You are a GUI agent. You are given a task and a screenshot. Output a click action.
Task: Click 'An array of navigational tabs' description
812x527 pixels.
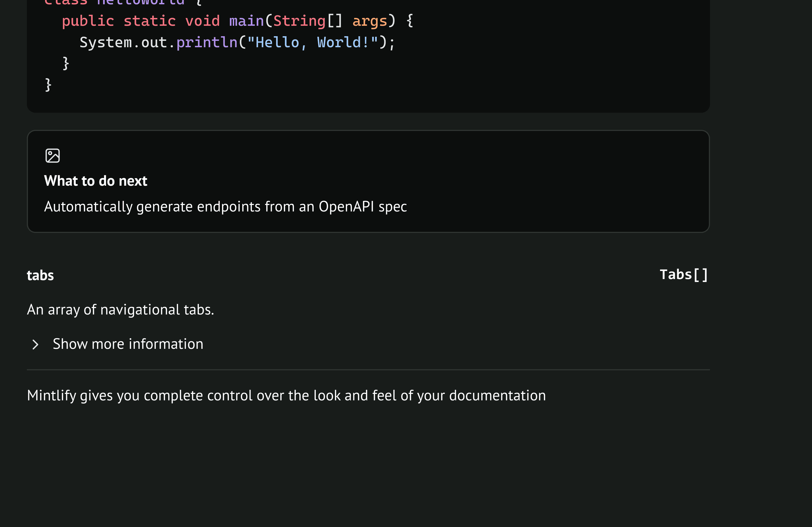[121, 310]
